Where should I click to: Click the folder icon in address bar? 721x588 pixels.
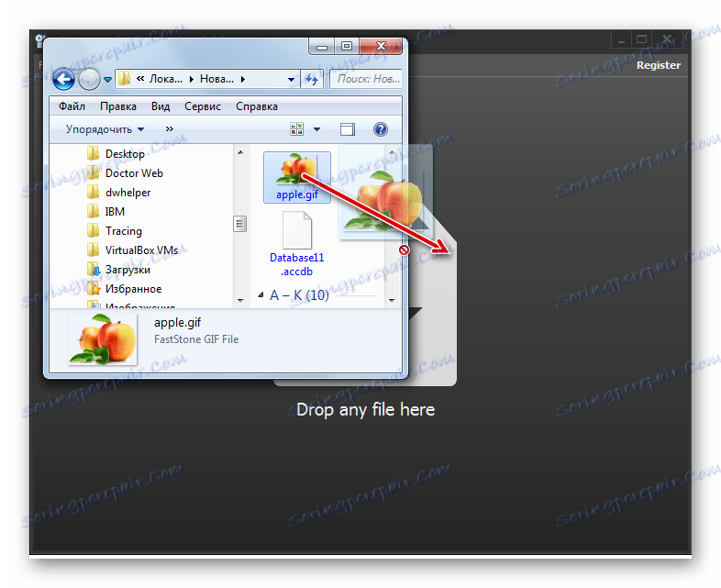click(124, 79)
